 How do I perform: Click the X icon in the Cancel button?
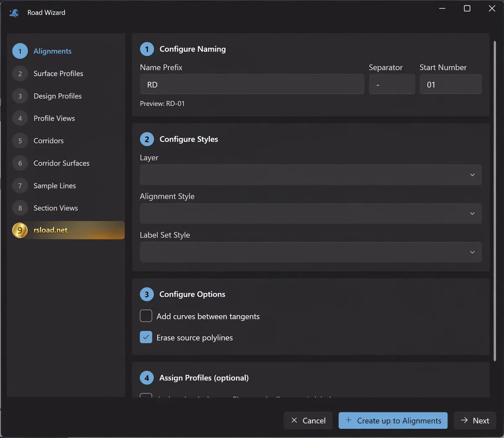click(294, 420)
